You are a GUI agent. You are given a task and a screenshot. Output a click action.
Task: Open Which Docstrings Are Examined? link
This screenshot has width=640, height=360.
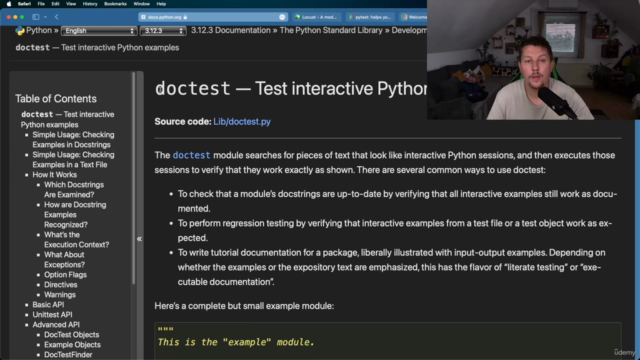point(74,190)
